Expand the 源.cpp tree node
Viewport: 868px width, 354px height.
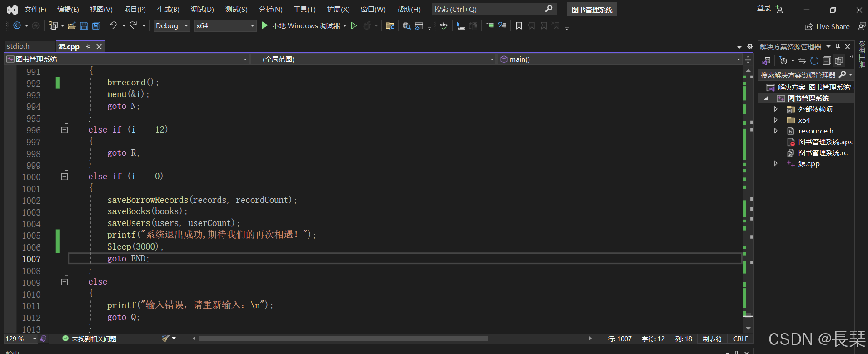pos(776,163)
